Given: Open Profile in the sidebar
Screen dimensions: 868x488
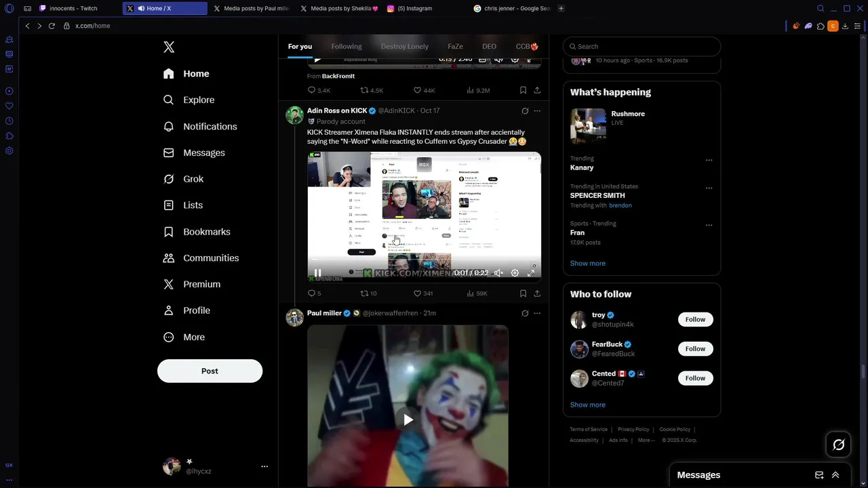Looking at the screenshot, I should pyautogui.click(x=186, y=310).
